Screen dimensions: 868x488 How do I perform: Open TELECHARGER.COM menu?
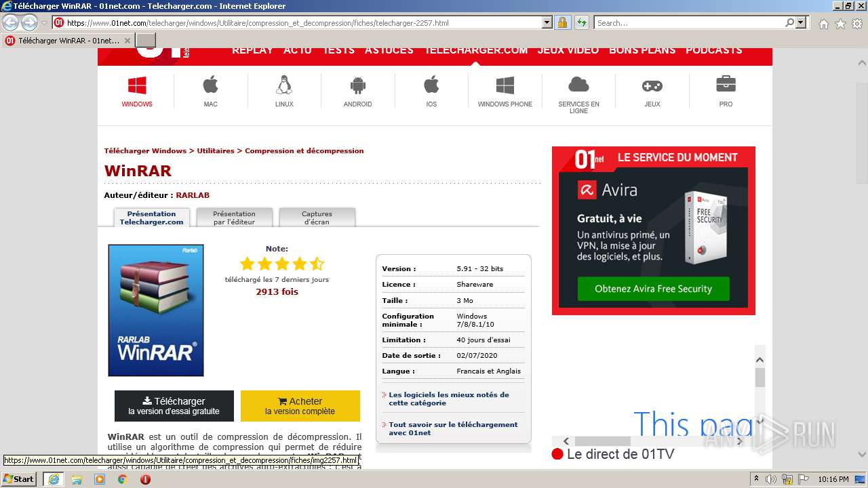(x=476, y=50)
